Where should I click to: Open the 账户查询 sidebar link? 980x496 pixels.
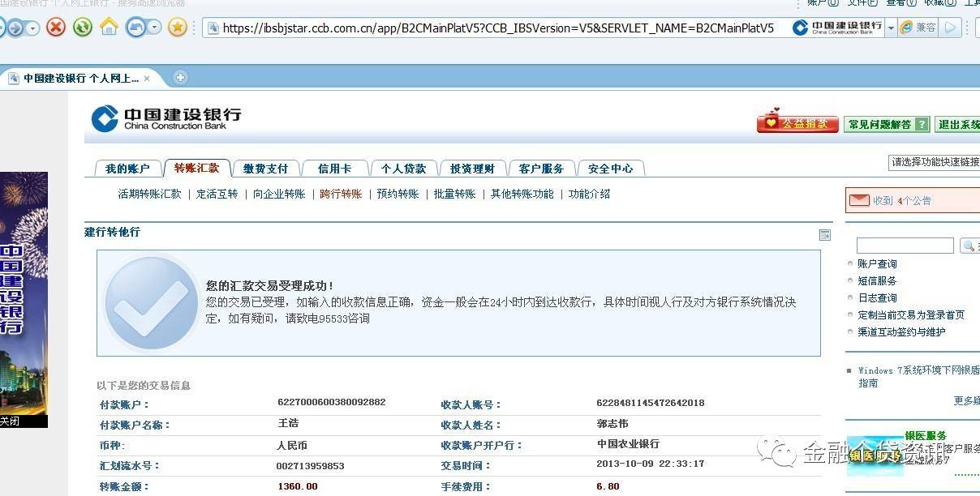click(877, 263)
